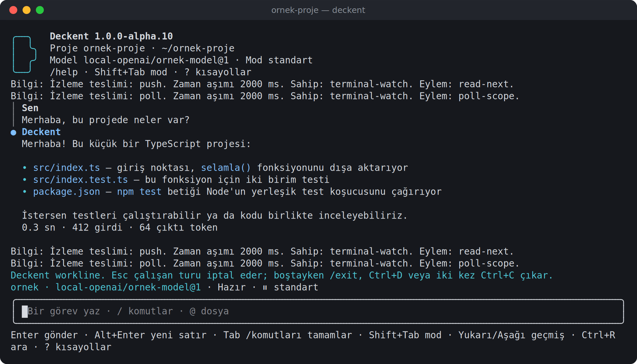Screen dimensions: 637x364
Task: Click the 'Deckent' assistant name label
Action: pyautogui.click(x=41, y=132)
